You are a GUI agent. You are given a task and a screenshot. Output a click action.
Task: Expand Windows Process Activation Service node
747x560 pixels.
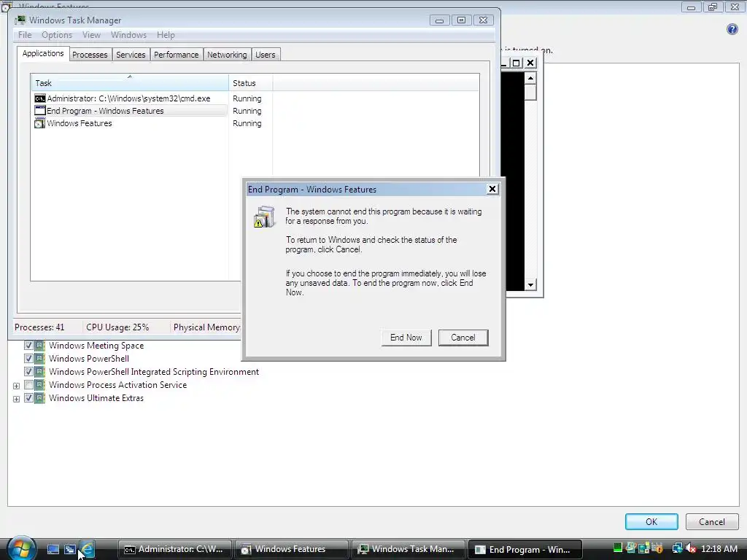point(16,386)
